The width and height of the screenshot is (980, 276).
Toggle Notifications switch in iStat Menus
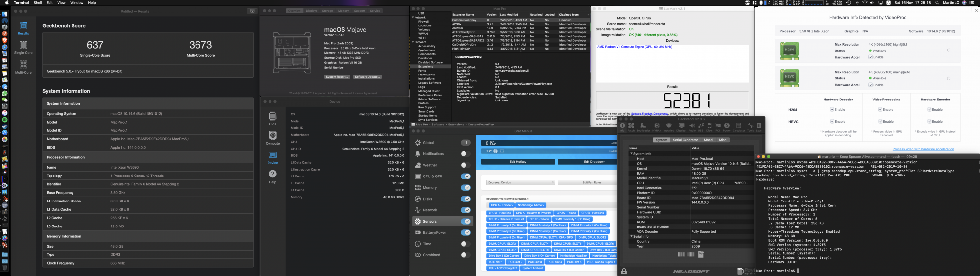click(x=465, y=154)
